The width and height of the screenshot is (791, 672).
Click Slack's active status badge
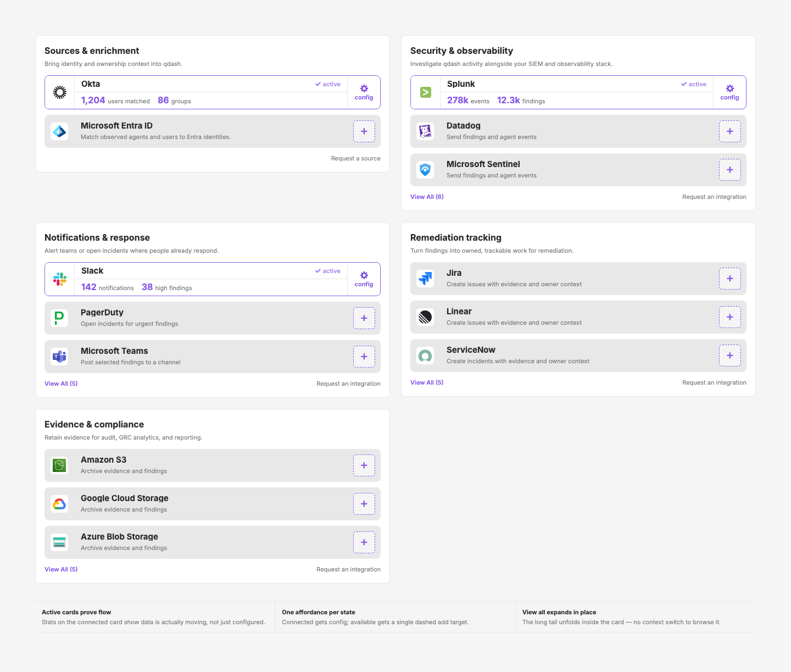[x=328, y=271]
